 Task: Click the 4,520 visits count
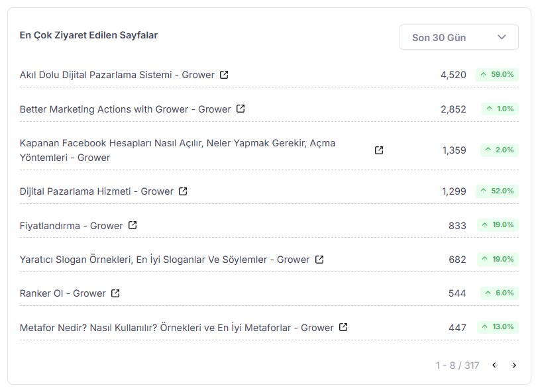click(x=453, y=75)
